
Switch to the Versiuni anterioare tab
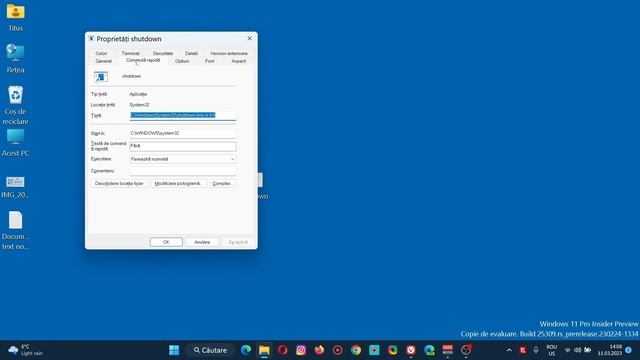pos(229,53)
